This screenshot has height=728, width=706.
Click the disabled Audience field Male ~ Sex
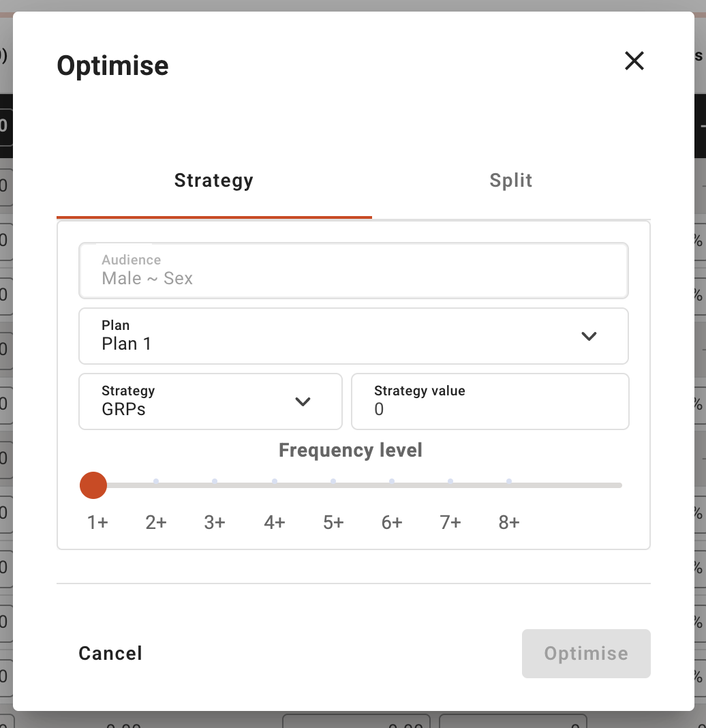click(354, 271)
